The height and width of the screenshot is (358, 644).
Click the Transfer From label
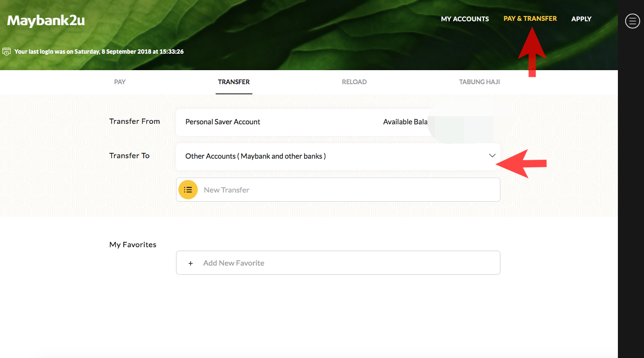(134, 121)
